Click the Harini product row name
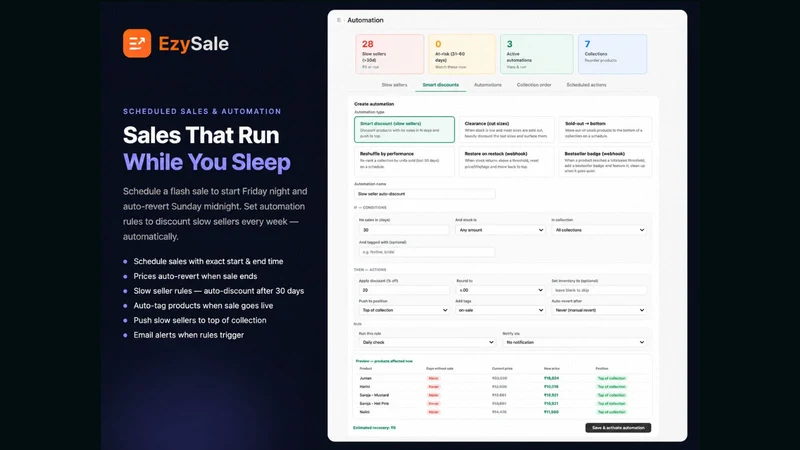The width and height of the screenshot is (800, 450). point(365,387)
